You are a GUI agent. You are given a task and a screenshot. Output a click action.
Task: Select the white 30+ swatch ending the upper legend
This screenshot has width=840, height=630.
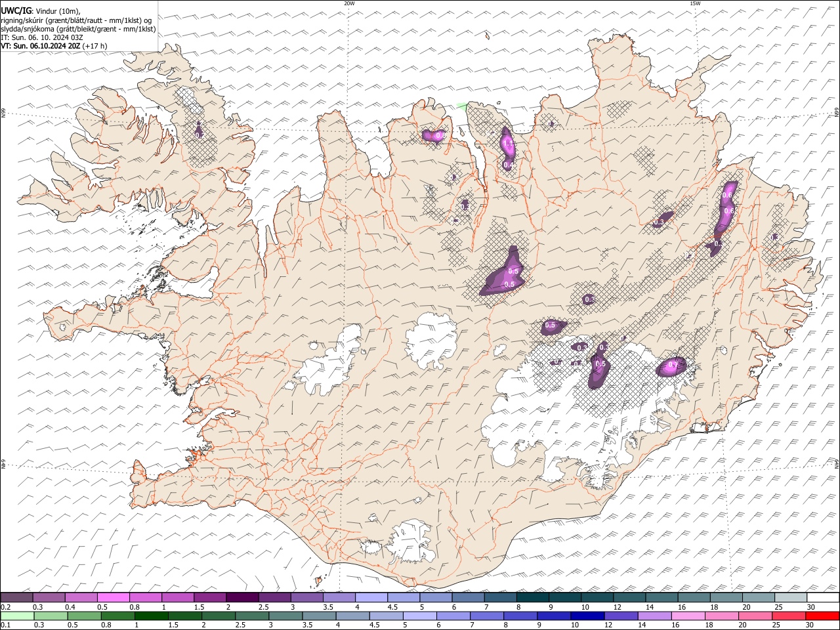[x=823, y=598]
